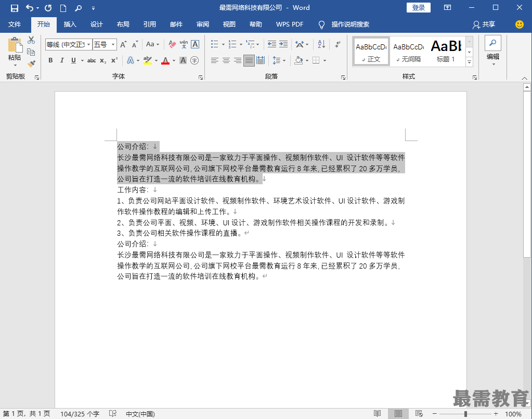Open the font dialog launcher
The width and height of the screenshot is (532, 419).
pyautogui.click(x=201, y=78)
